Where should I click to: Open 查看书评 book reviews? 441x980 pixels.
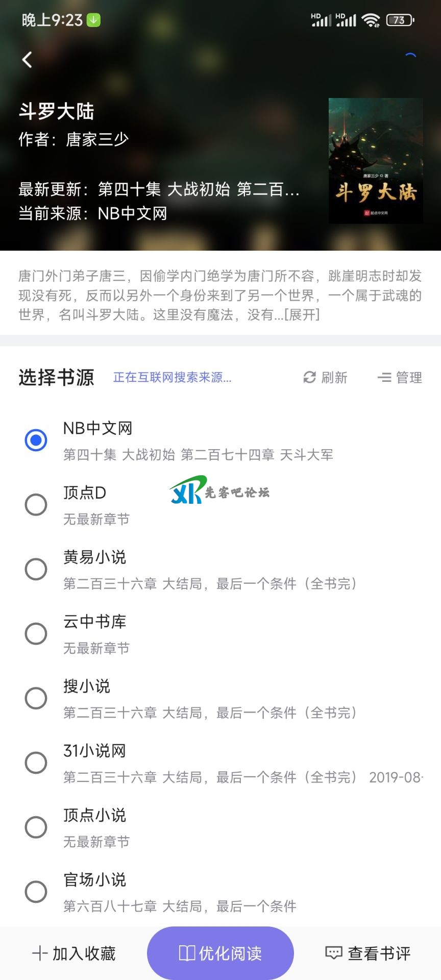click(379, 953)
